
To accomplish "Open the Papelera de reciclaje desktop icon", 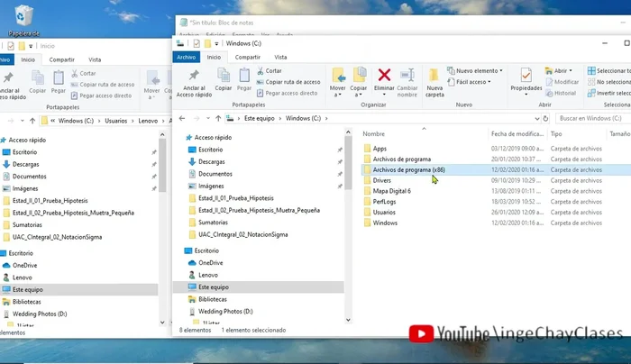I will coord(23,20).
